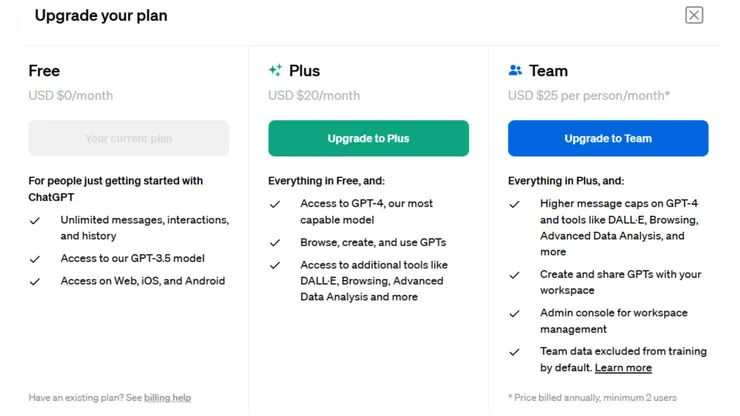Click the USD $20/month price text
This screenshot has height=416, width=740.
pos(314,96)
